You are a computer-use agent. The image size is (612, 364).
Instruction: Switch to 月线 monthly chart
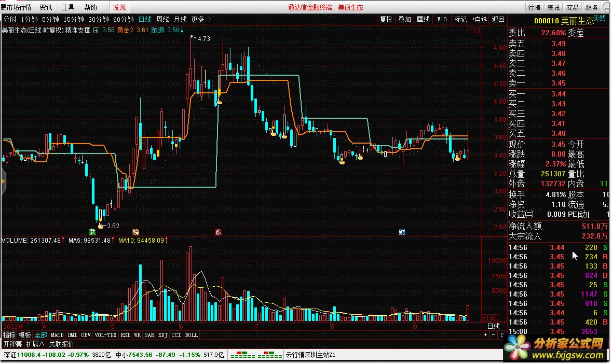[180, 19]
